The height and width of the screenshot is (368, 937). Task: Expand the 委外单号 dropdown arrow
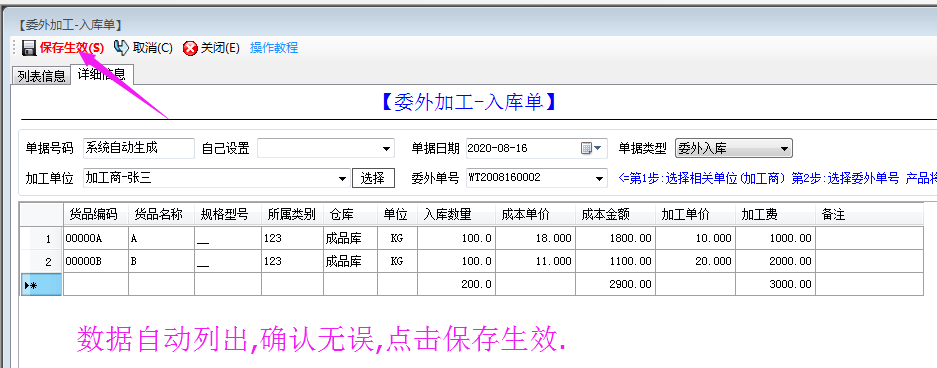pos(599,178)
